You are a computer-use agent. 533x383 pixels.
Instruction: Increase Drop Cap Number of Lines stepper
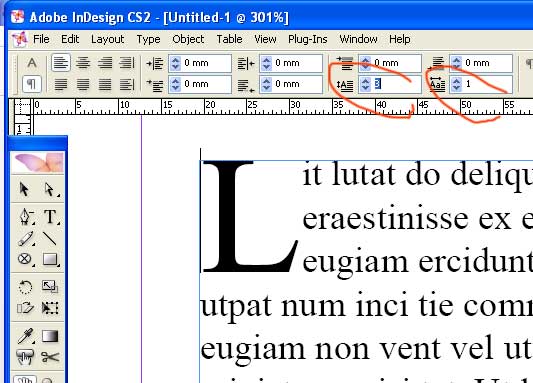[x=366, y=81]
